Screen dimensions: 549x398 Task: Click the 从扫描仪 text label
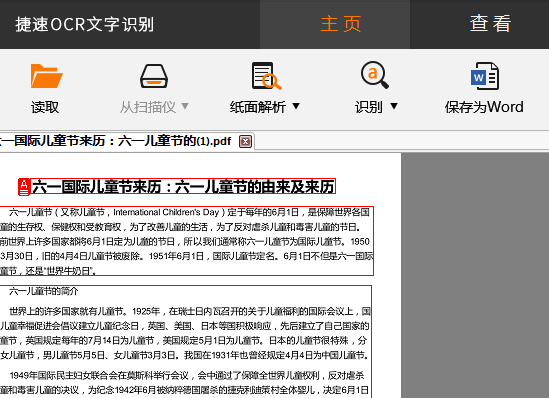(147, 107)
